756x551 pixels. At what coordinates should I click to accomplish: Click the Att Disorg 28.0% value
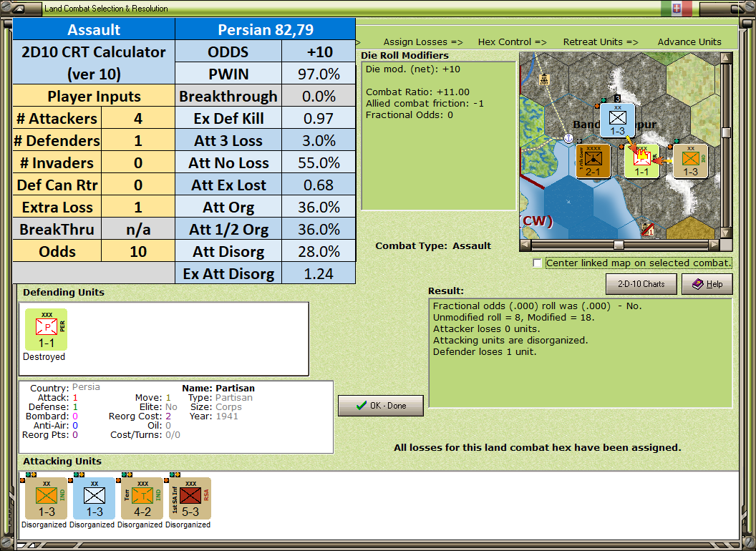pyautogui.click(x=319, y=251)
